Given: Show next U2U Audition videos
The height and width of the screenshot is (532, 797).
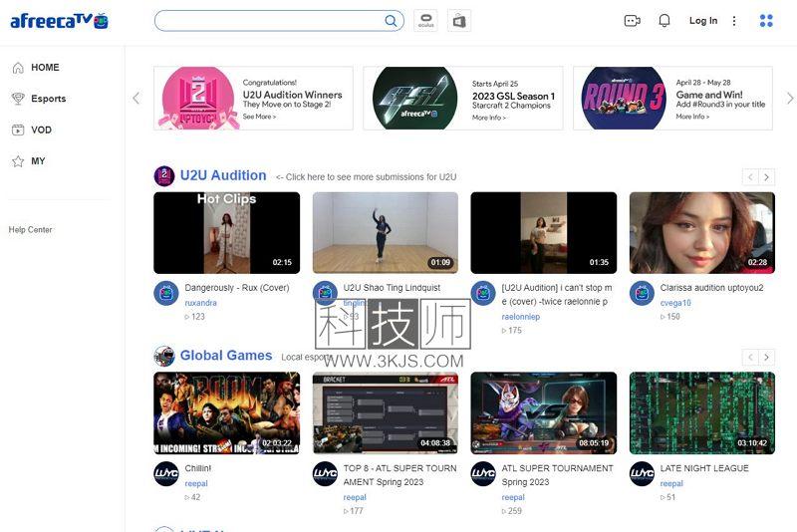Looking at the screenshot, I should [766, 176].
